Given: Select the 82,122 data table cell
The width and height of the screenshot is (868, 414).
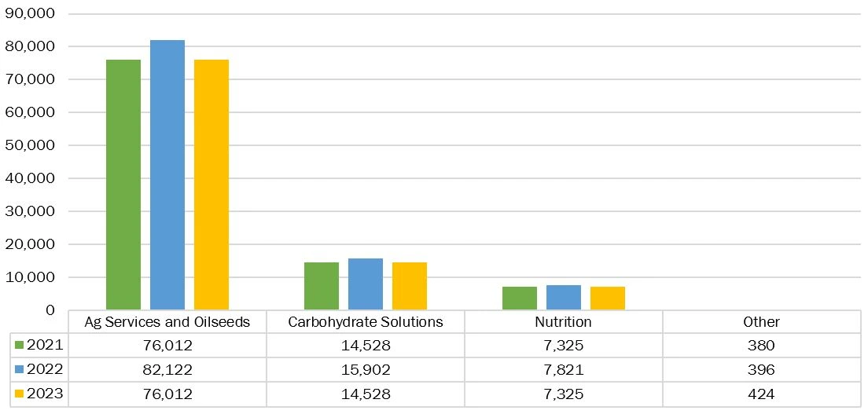Looking at the screenshot, I should 167,370.
